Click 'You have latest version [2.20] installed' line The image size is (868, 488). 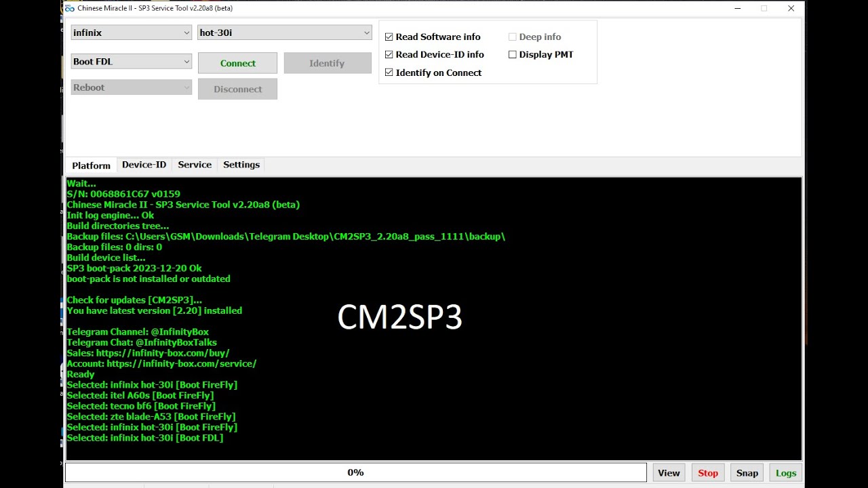click(154, 311)
